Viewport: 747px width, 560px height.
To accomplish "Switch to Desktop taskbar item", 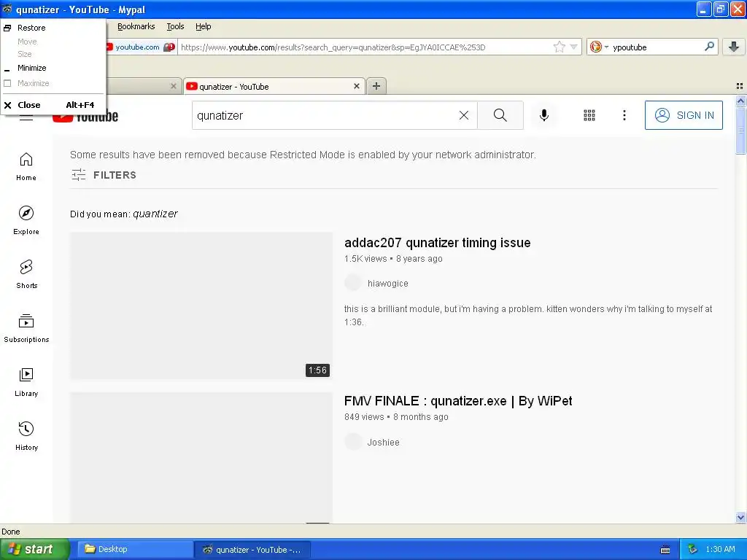I will pos(134,550).
